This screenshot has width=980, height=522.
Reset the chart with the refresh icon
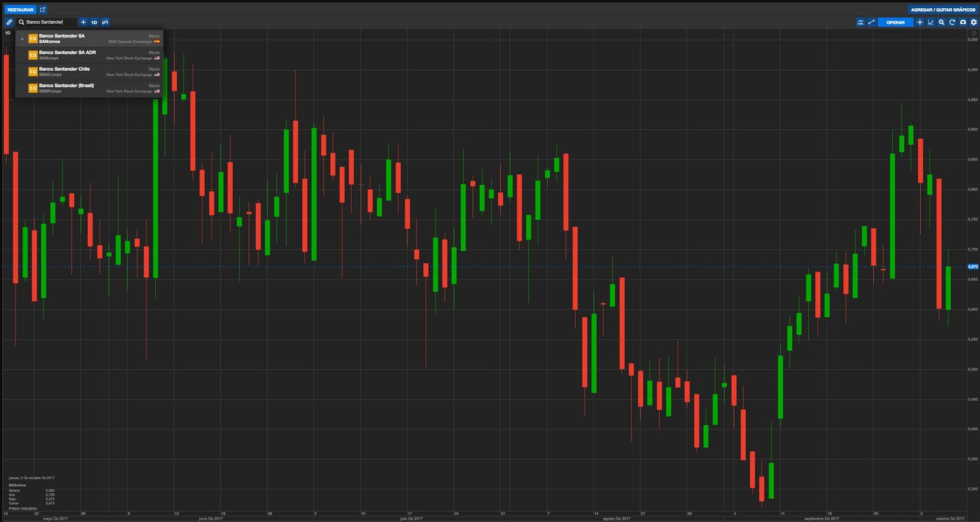pos(952,22)
